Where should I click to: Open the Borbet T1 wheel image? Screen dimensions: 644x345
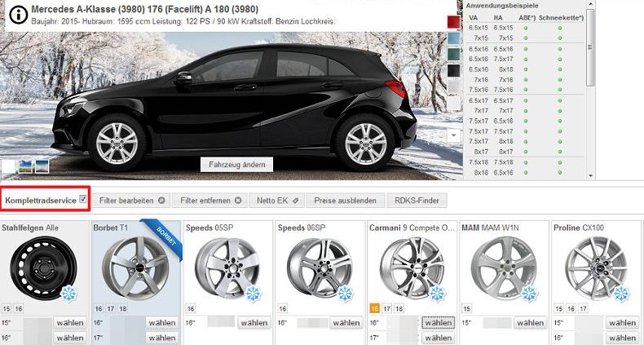click(135, 268)
